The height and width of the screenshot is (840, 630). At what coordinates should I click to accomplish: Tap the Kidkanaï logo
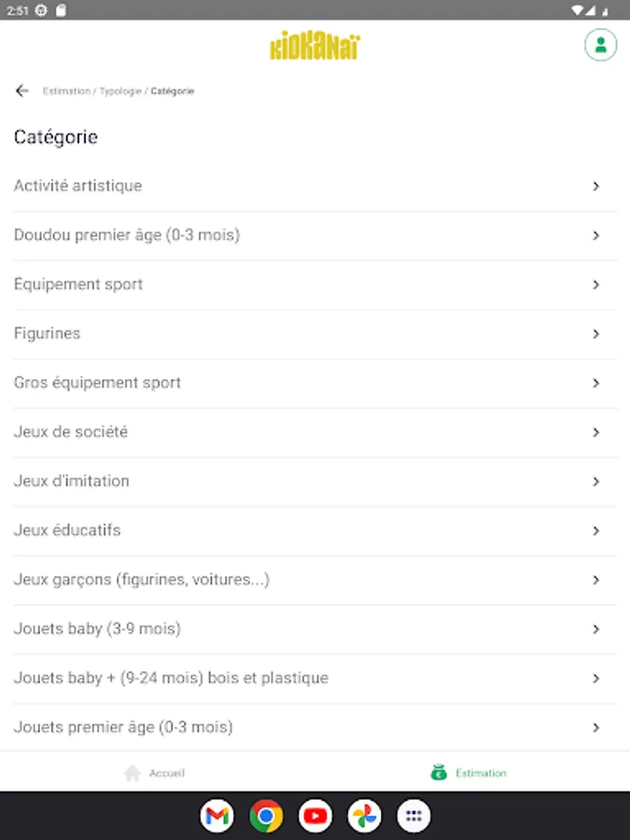[315, 46]
